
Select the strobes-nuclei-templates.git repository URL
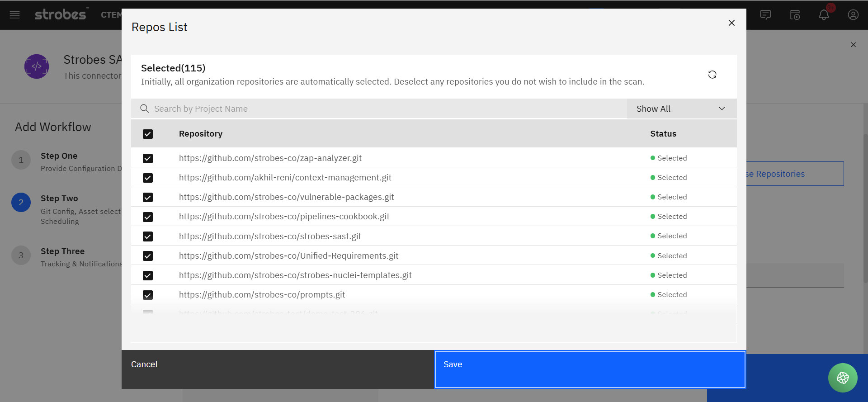[x=295, y=275]
